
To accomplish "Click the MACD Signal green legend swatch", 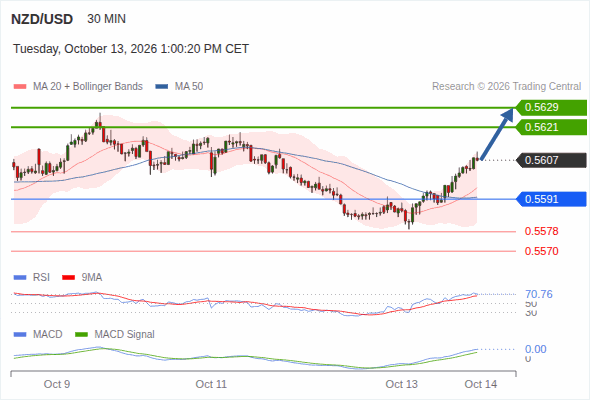I will (x=82, y=335).
